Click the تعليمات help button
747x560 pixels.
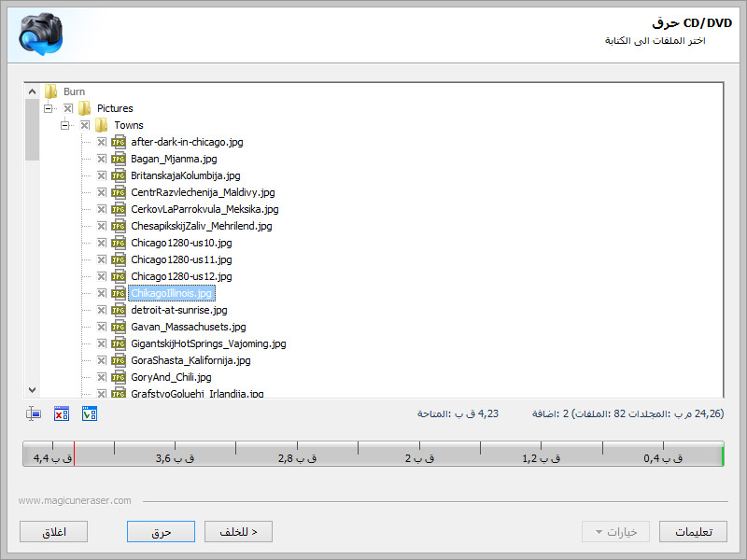click(x=693, y=531)
